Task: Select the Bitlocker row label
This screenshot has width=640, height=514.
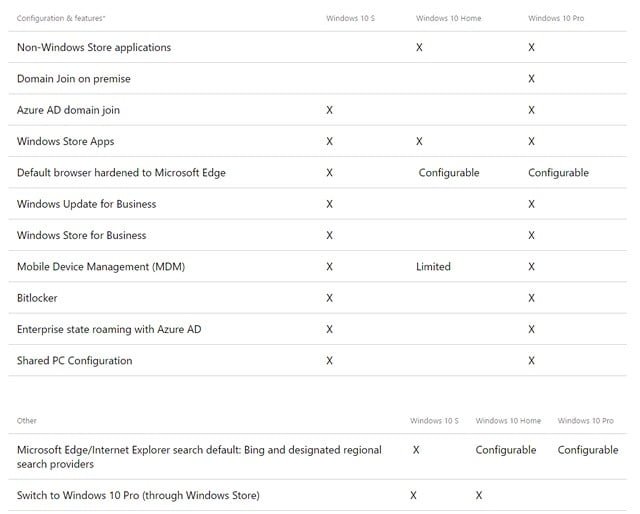Action: 38,298
